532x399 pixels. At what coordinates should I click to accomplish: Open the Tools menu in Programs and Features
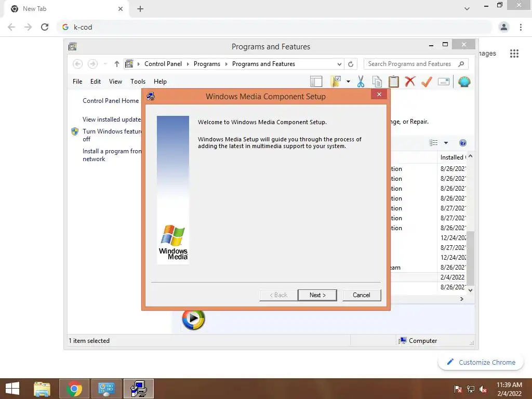tap(138, 82)
